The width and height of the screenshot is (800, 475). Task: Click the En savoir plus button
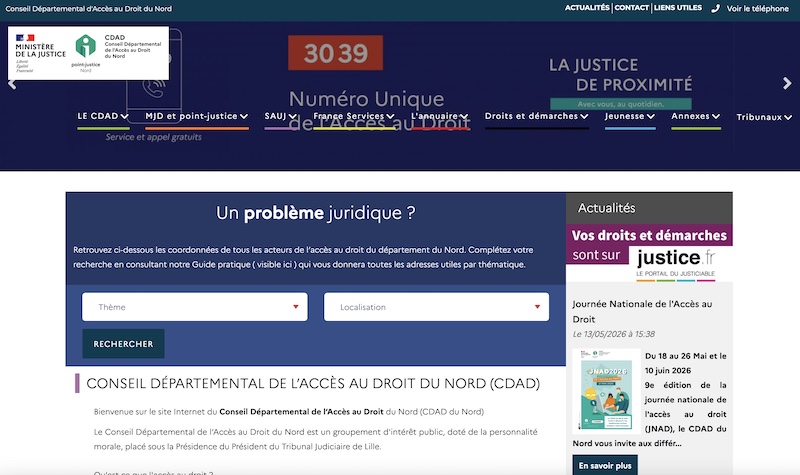pyautogui.click(x=605, y=465)
